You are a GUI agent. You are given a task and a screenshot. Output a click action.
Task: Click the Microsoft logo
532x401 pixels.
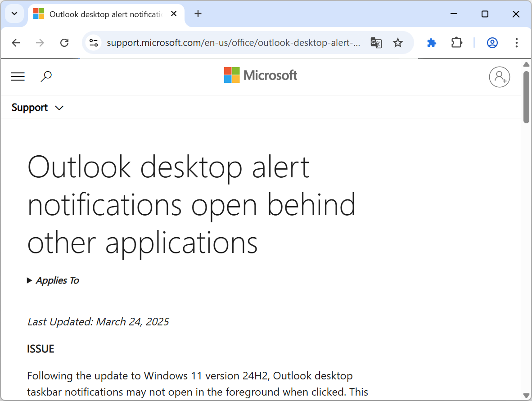261,75
